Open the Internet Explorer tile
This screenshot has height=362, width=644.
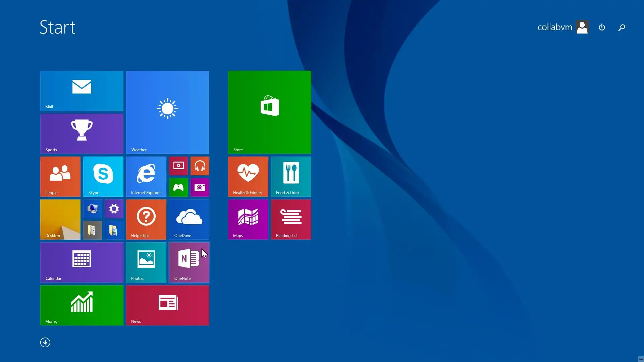[x=146, y=176]
